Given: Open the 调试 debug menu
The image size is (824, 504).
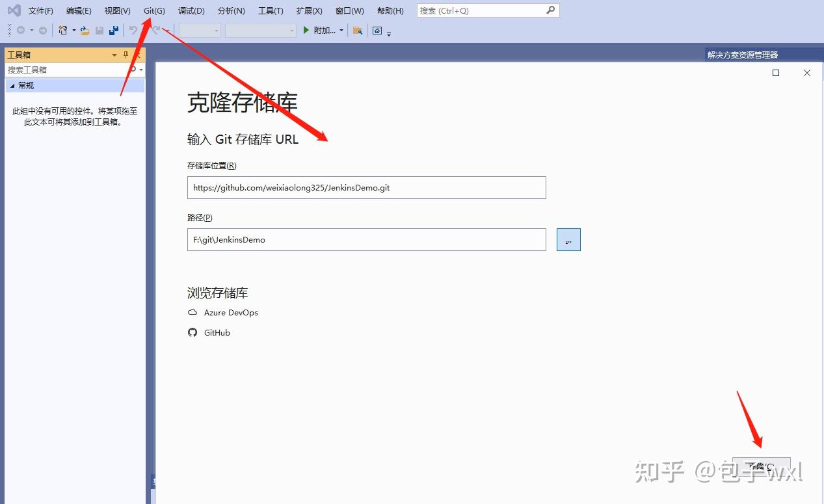Looking at the screenshot, I should click(190, 10).
